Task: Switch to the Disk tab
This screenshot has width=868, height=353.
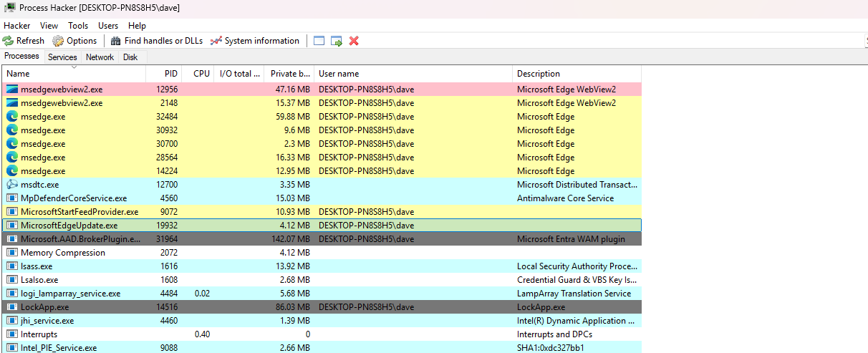Action: (130, 57)
